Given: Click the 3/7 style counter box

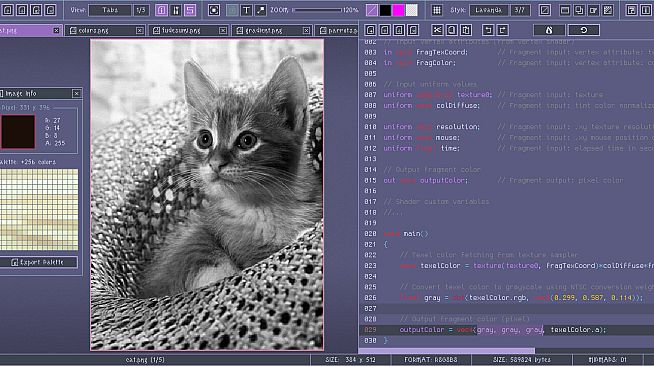Looking at the screenshot, I should click(520, 10).
